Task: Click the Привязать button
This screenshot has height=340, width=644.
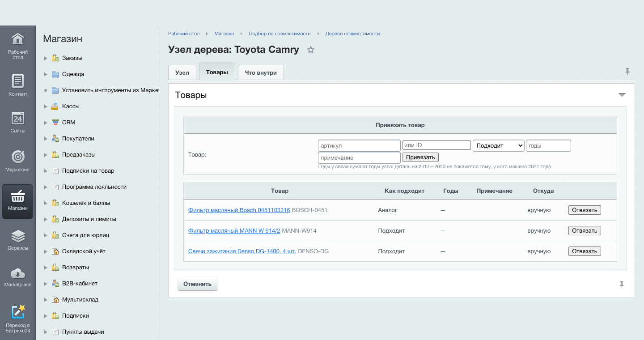Action: click(x=420, y=157)
